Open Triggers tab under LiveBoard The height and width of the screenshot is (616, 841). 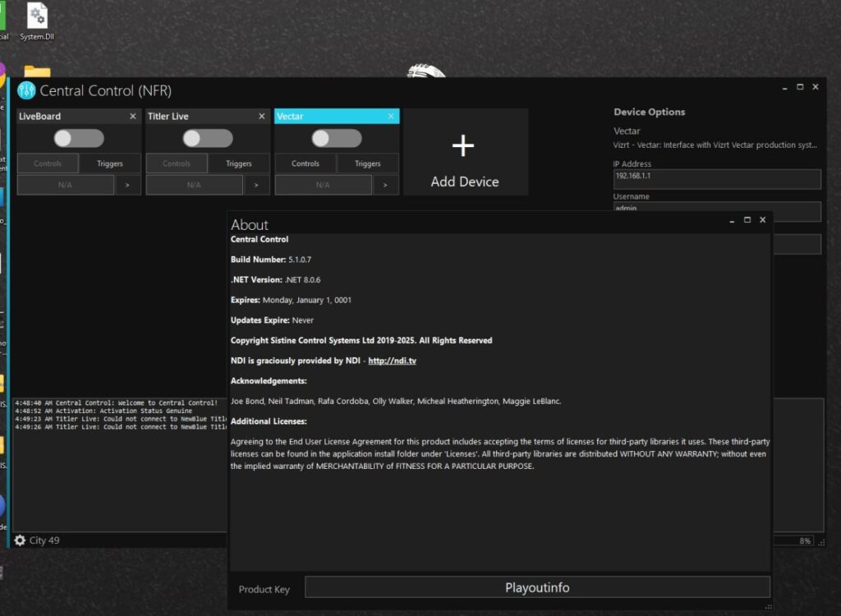click(x=110, y=163)
